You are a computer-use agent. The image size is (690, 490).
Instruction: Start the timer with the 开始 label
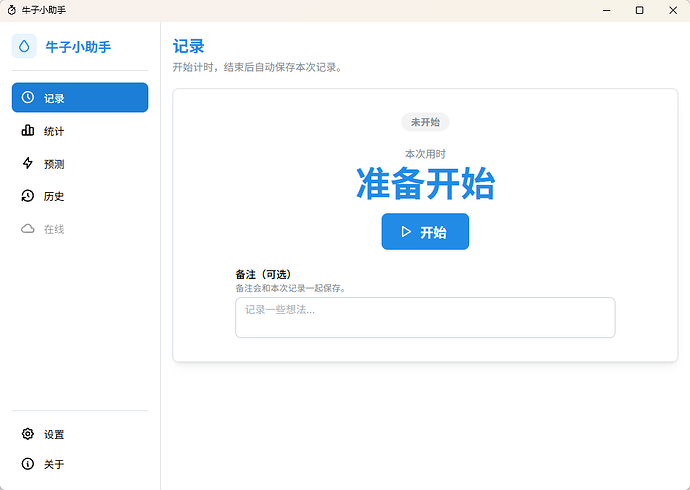coord(433,232)
